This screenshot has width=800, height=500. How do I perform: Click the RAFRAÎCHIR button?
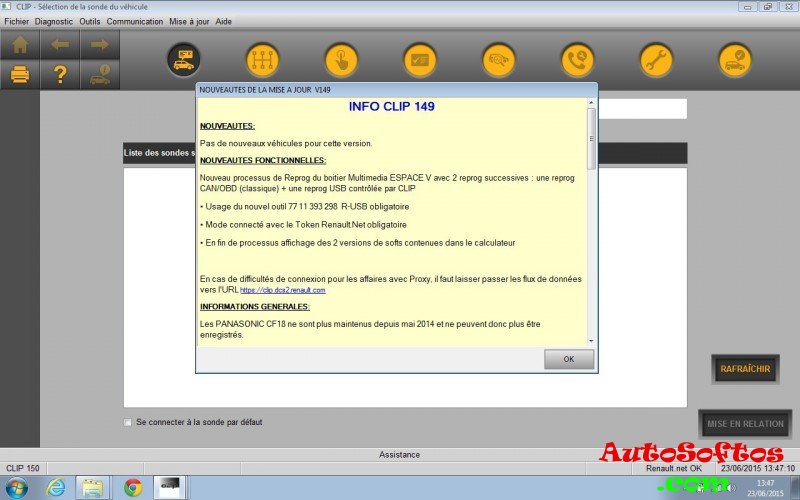coord(745,369)
